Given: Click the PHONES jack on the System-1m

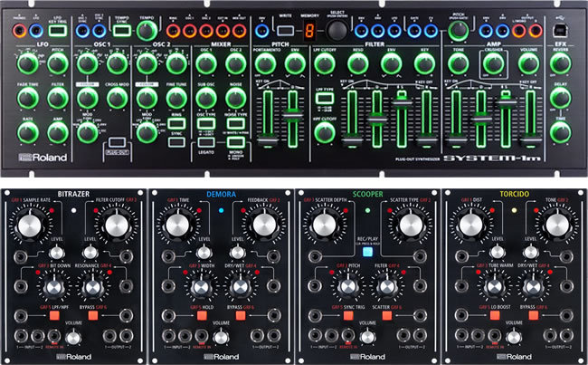Looking at the screenshot, I should 19,31.
